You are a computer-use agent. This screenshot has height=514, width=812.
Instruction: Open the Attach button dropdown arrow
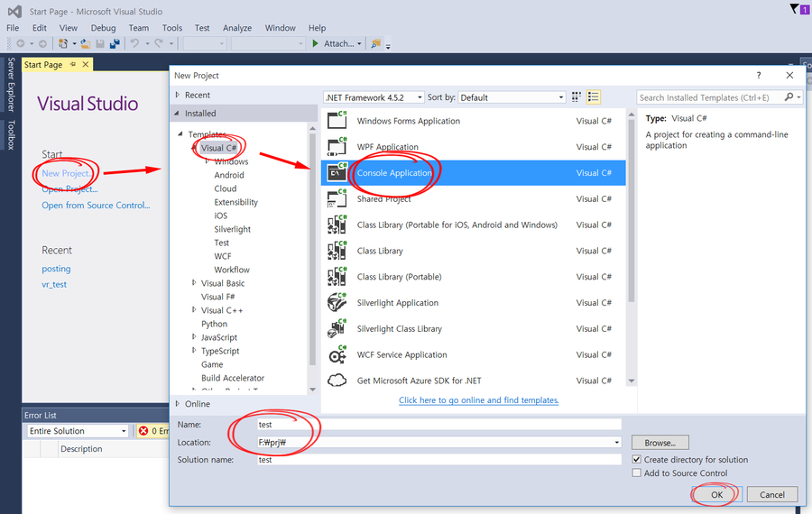pyautogui.click(x=359, y=44)
